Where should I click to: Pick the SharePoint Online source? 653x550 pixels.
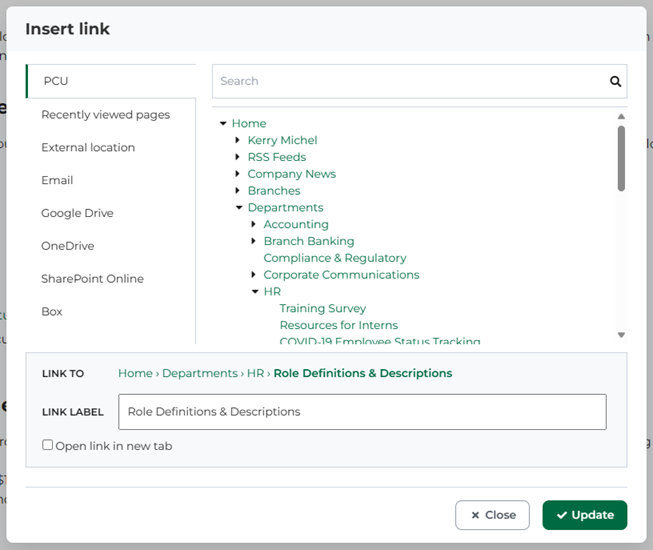[x=92, y=279]
